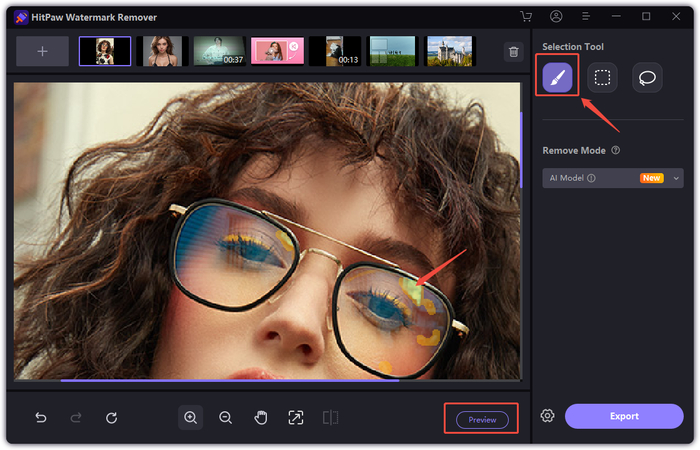Click the fit-to-screen icon
700x450 pixels.
point(296,418)
